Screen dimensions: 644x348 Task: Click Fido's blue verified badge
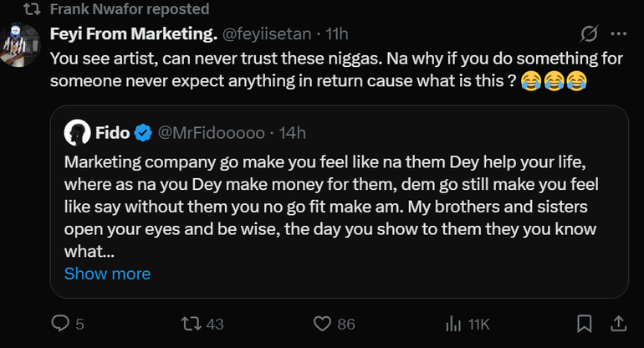pos(143,132)
